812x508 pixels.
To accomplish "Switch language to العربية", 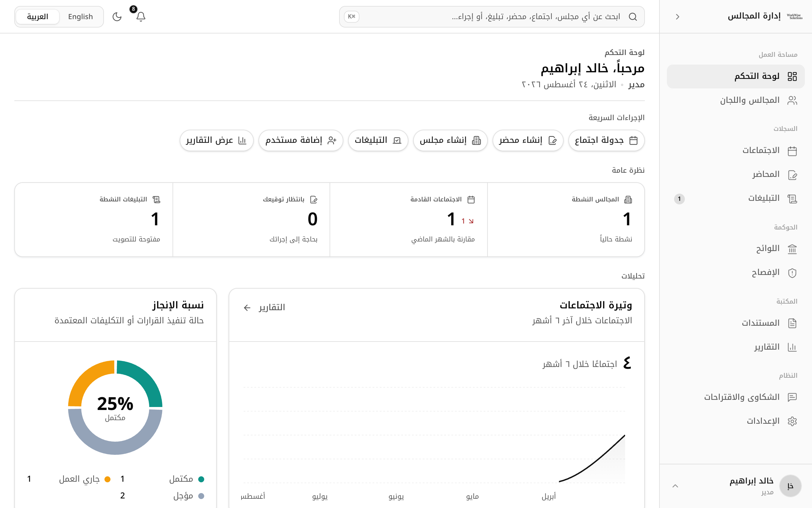I will coord(38,16).
